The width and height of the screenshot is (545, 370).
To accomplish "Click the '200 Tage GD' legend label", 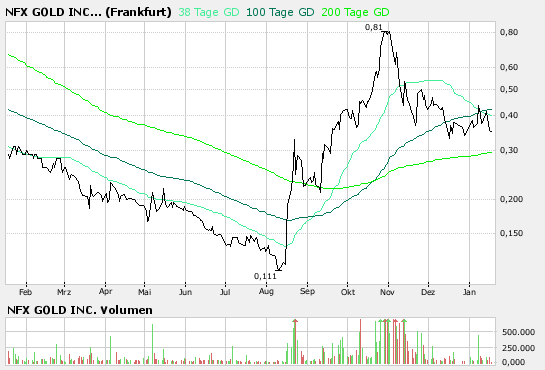I will [355, 13].
